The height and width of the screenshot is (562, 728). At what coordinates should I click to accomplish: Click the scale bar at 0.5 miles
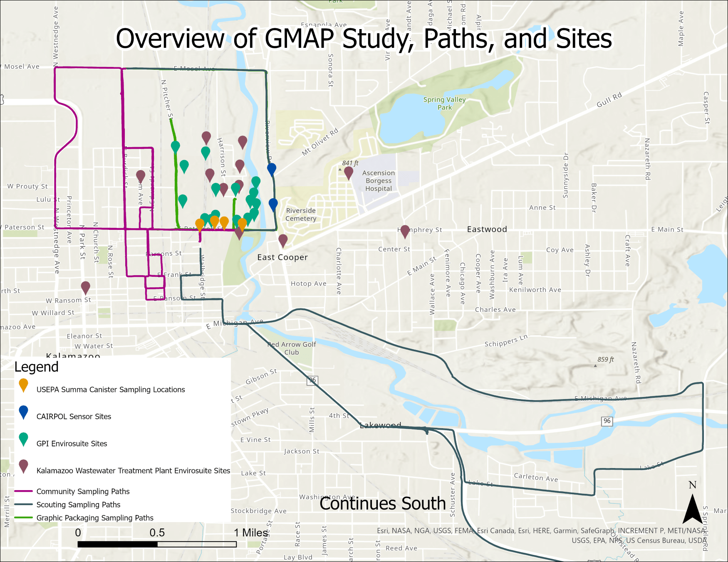click(x=158, y=543)
